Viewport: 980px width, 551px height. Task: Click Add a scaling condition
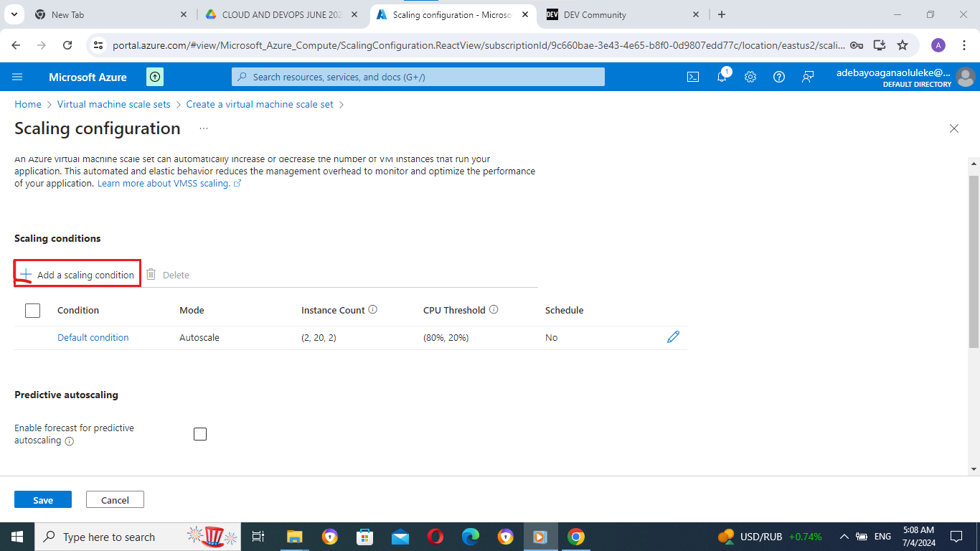point(77,275)
